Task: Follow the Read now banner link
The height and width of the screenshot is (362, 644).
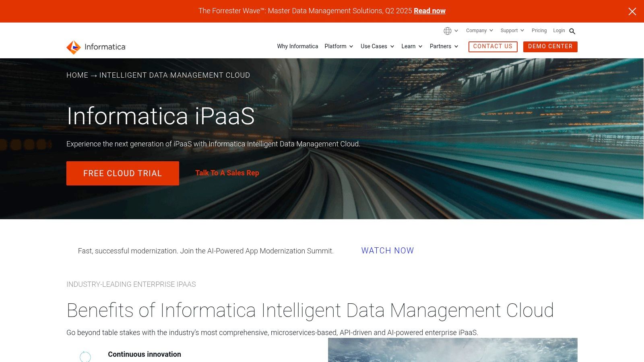Action: (x=429, y=11)
